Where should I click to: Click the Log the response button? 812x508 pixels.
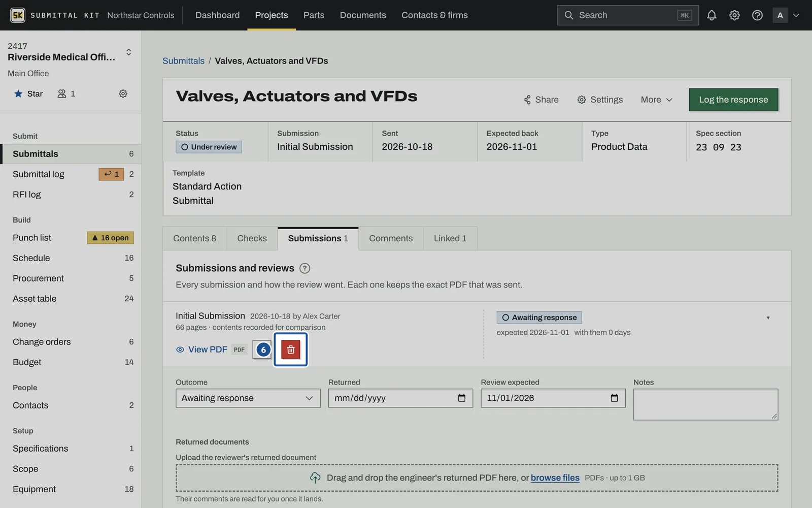tap(733, 100)
